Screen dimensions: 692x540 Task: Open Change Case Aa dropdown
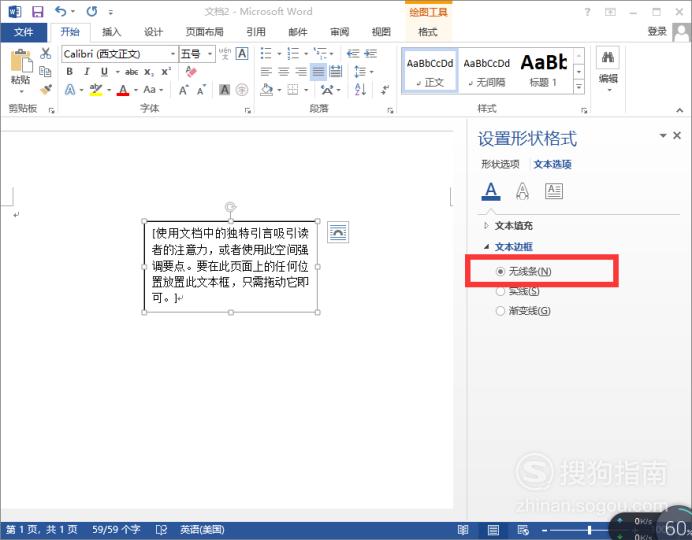tap(153, 90)
